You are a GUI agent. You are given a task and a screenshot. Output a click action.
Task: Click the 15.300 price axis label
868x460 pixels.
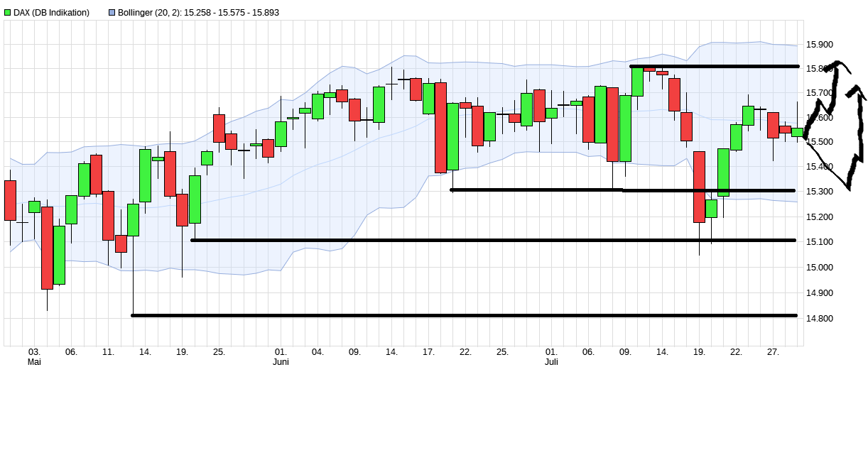coord(820,192)
